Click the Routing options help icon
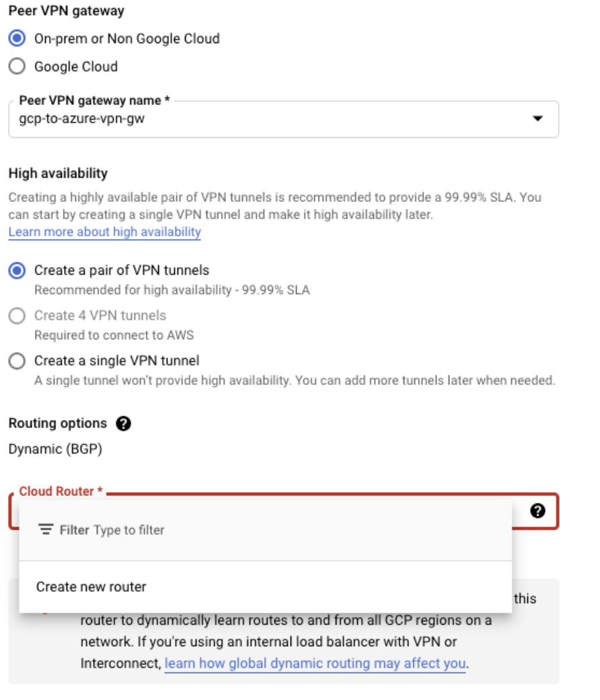Screen dimensions: 600x700 (x=123, y=423)
